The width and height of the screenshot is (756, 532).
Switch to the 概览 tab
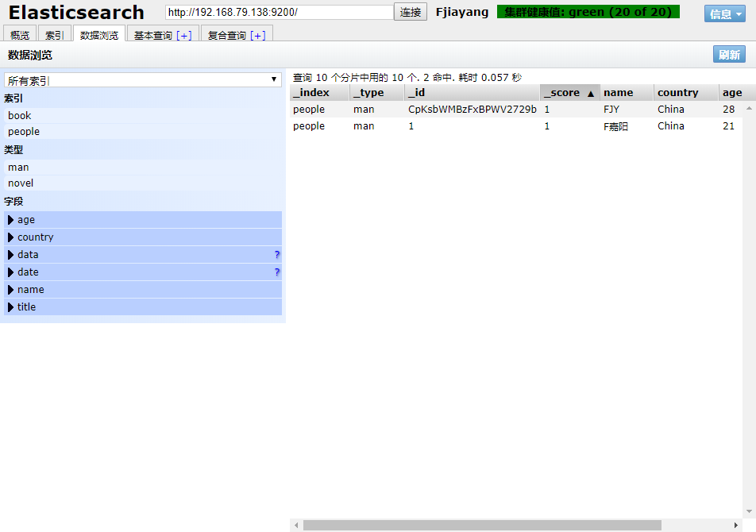pyautogui.click(x=20, y=36)
